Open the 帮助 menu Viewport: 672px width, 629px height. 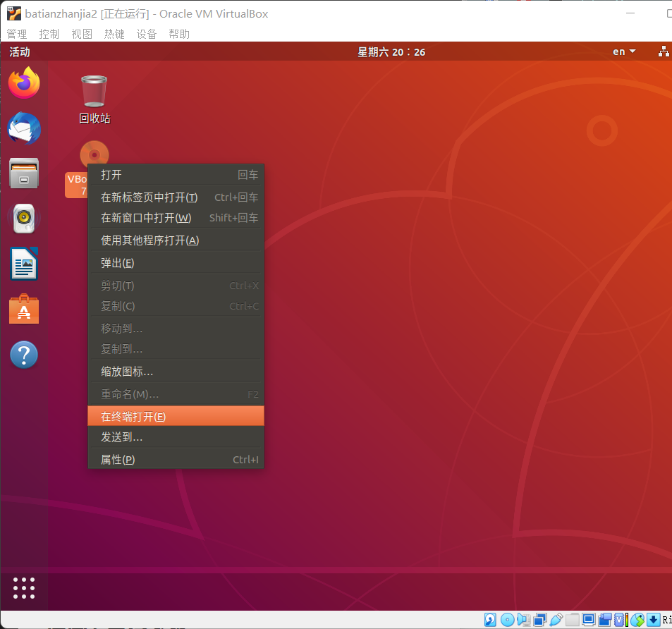[x=178, y=34]
